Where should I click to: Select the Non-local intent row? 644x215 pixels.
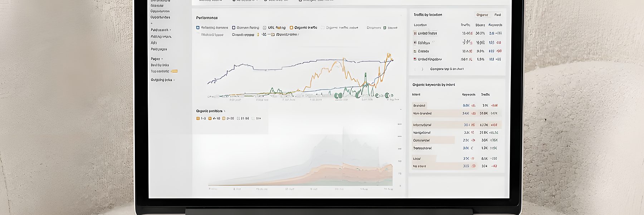click(x=457, y=166)
